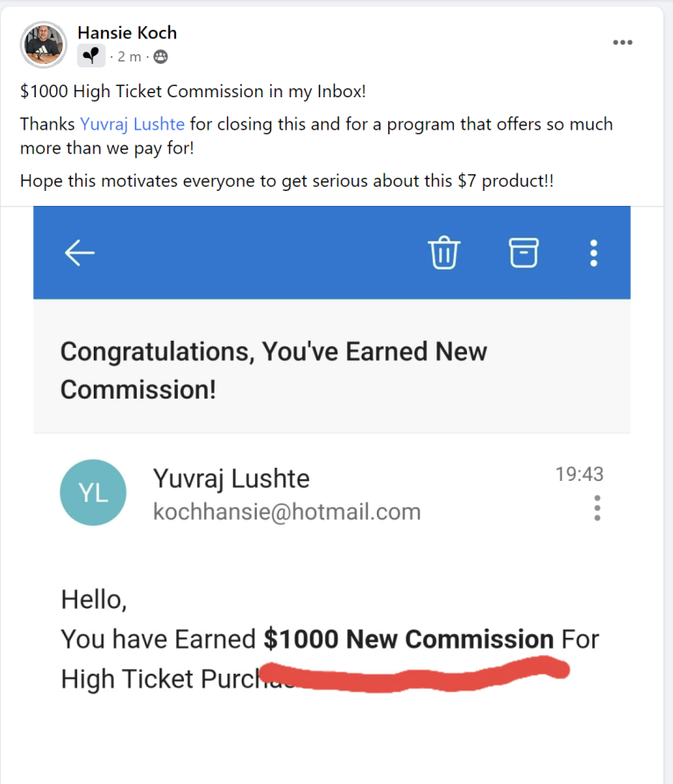
Task: Click the Yuvraj Lushte mention link
Action: click(132, 124)
